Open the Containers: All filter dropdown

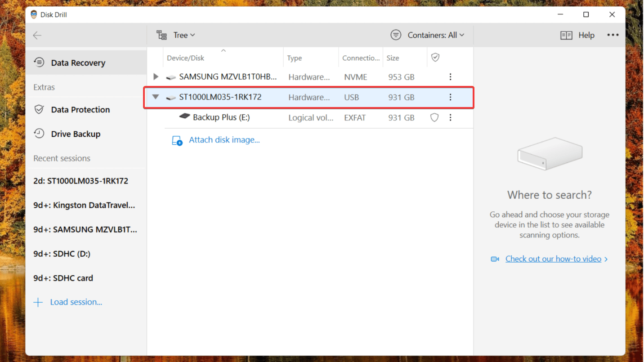[x=428, y=35]
